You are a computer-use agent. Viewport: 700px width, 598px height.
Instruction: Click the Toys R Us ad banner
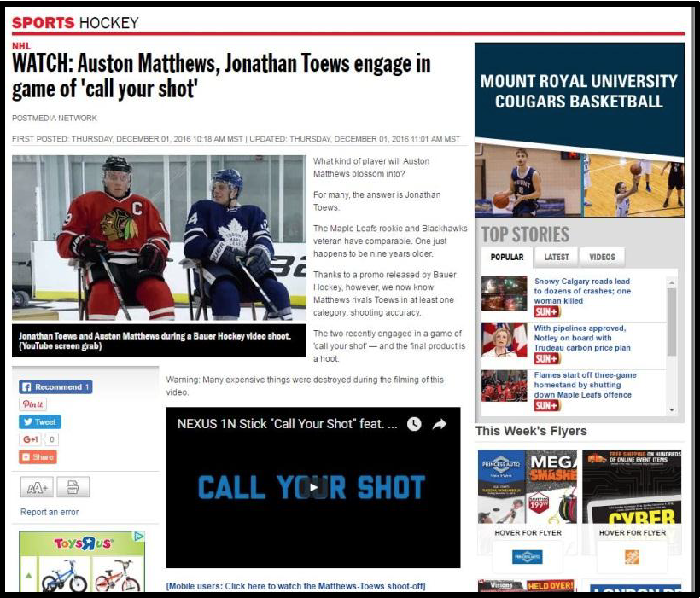(x=82, y=561)
